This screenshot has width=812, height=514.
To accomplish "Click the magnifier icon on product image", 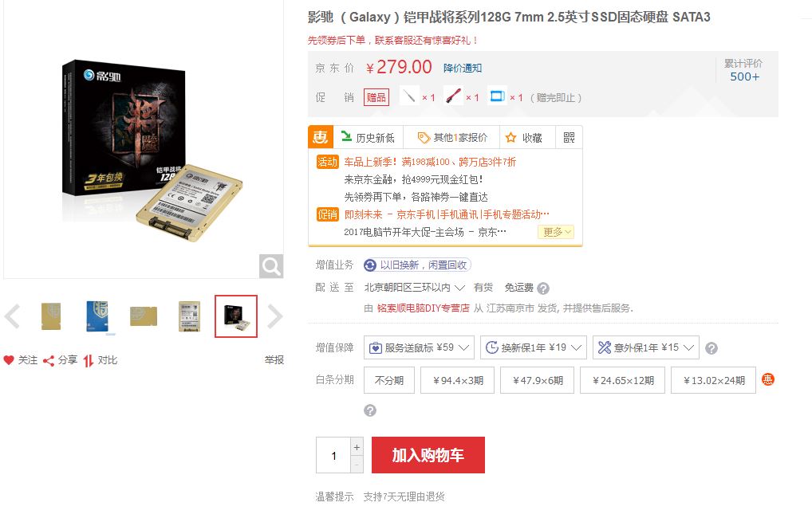I will point(271,266).
